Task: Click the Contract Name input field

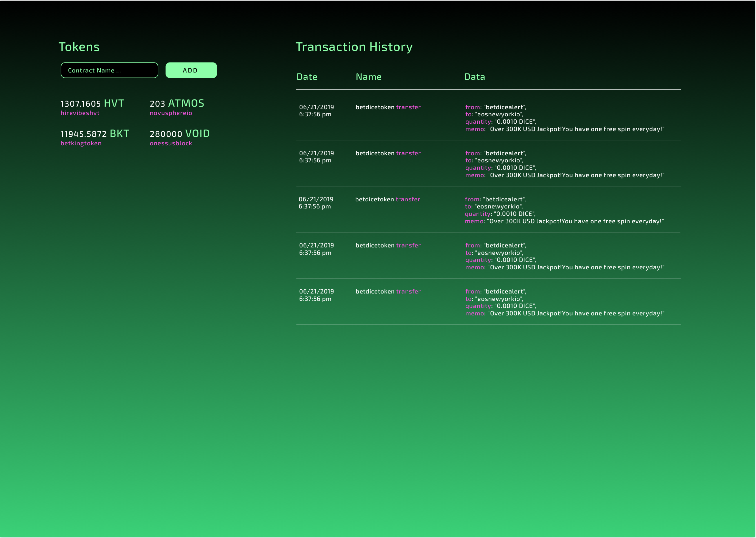Action: pyautogui.click(x=109, y=70)
